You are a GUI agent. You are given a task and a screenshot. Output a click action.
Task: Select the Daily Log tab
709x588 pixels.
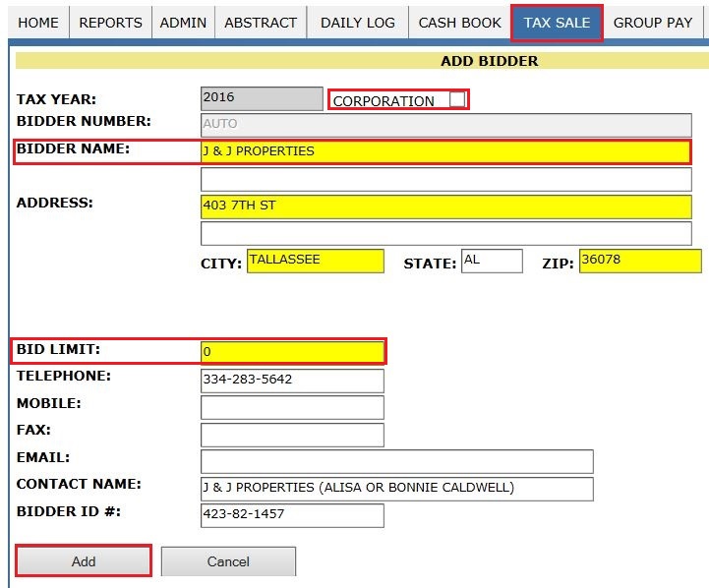point(357,22)
